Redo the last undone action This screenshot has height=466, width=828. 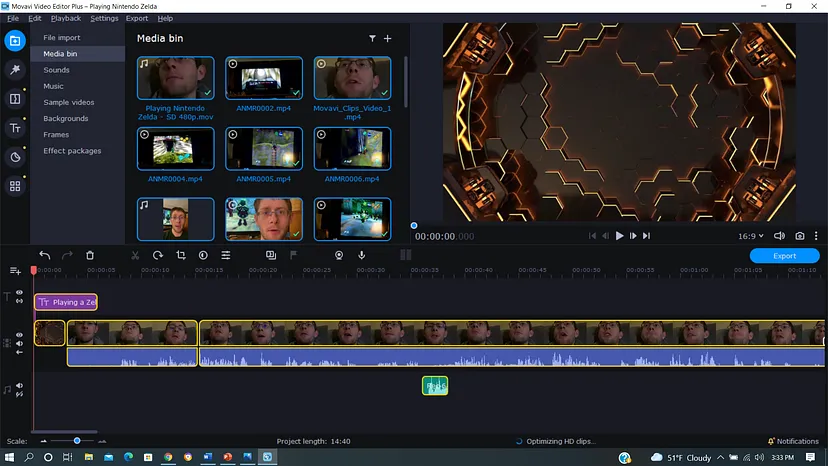(x=67, y=256)
